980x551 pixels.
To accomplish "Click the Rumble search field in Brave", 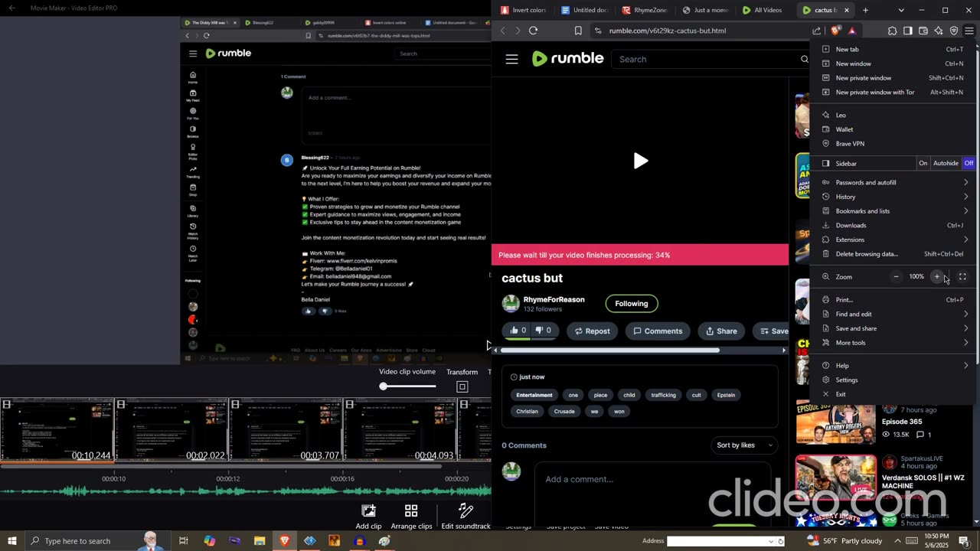I will (x=708, y=59).
